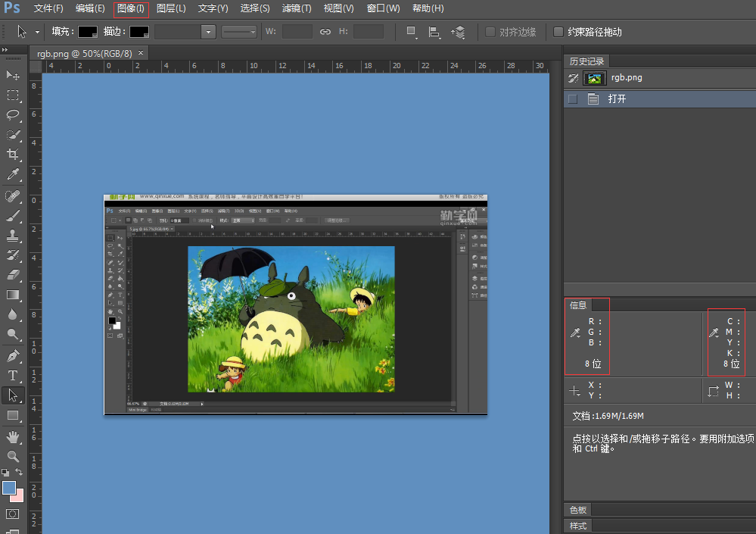756x534 pixels.
Task: Expand the 色板 panel tab
Action: 578,510
